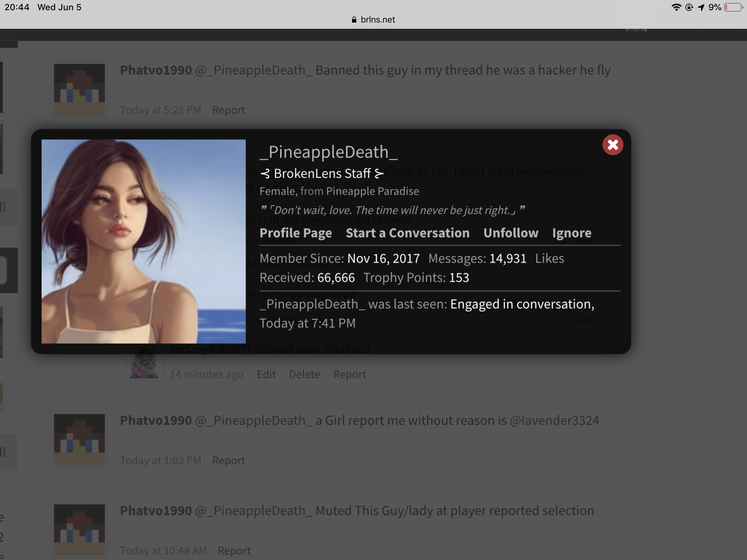Open the @lavender3324 mention

(554, 421)
